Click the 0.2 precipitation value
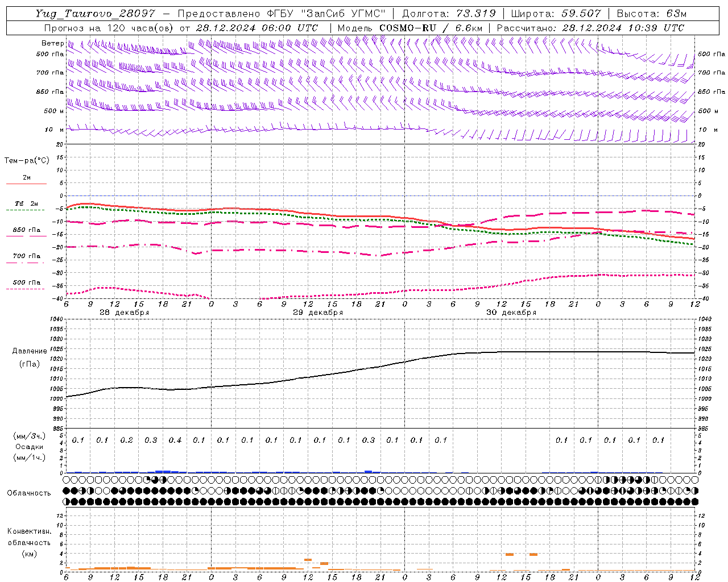728x582 pixels. 126,440
